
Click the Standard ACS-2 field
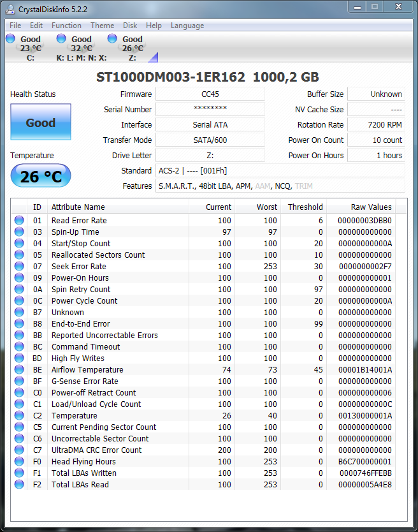(x=280, y=171)
